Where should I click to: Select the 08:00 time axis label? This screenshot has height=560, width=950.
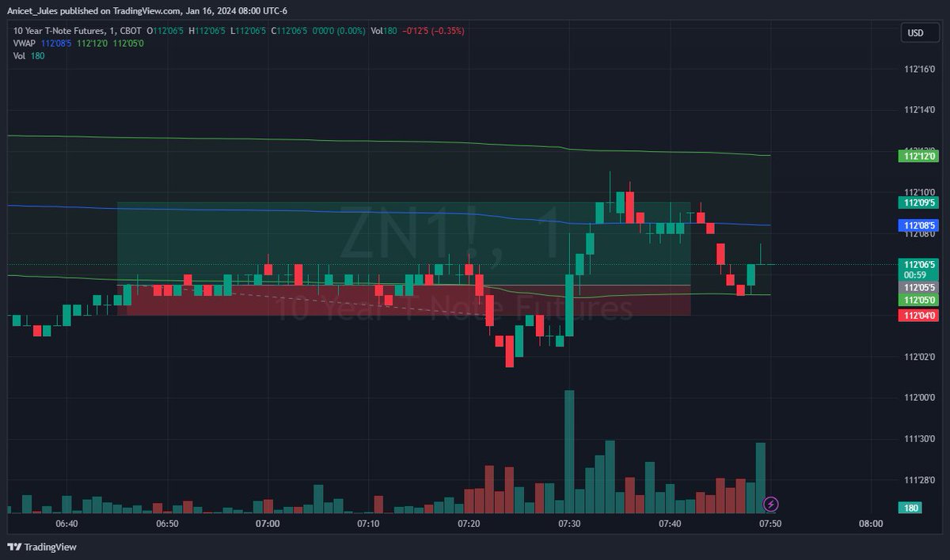[871, 524]
